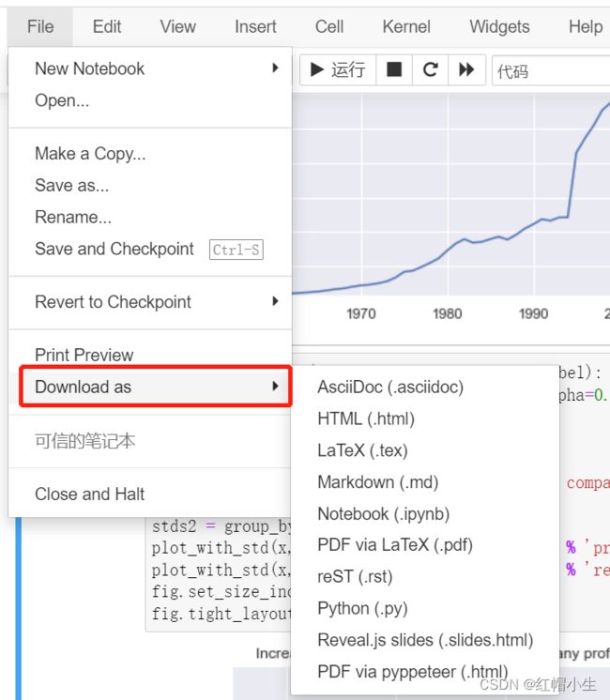
Task: Click the Run (运行) button
Action: coord(338,69)
